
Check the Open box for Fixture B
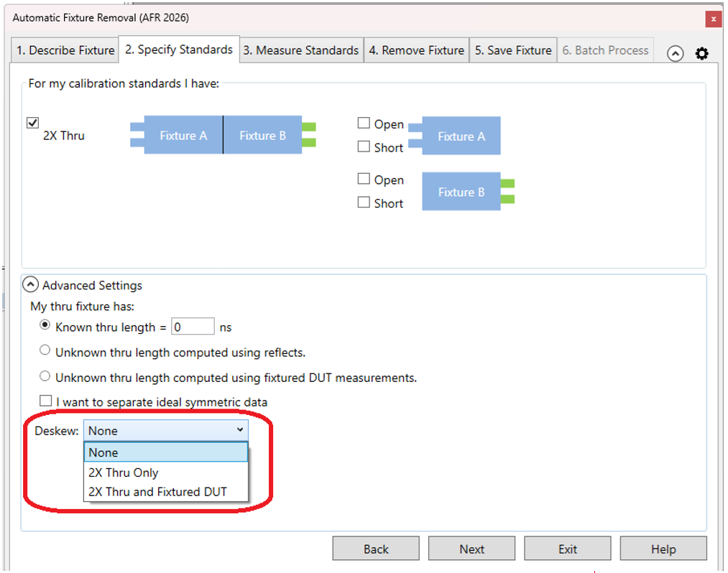(364, 179)
